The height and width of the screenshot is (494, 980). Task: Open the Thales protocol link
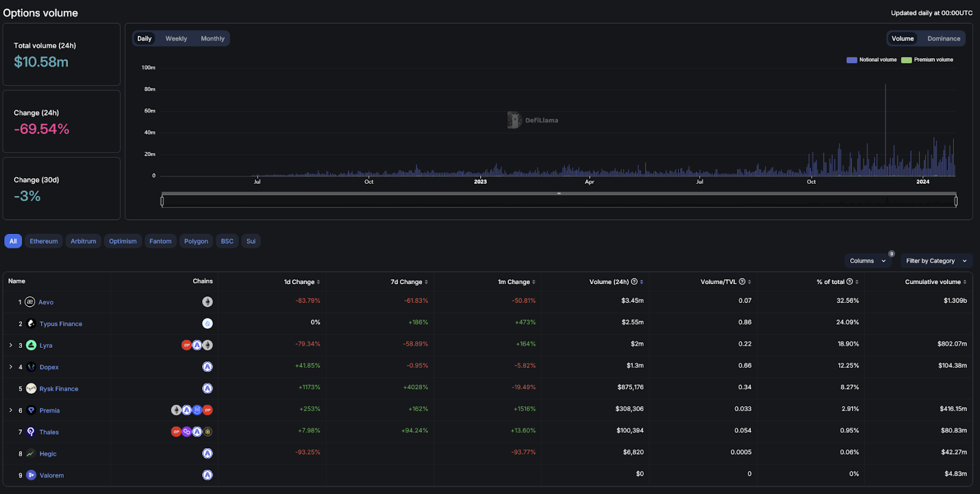click(x=49, y=432)
